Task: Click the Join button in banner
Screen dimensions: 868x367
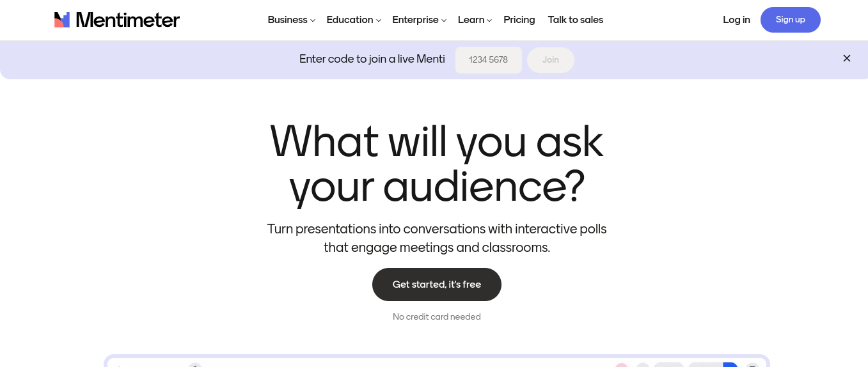Action: click(550, 60)
